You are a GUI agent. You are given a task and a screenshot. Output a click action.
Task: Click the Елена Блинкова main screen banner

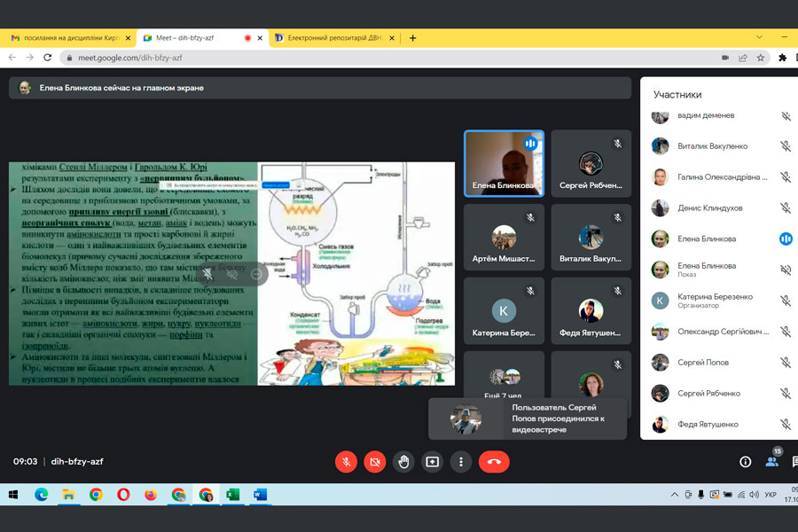click(320, 88)
